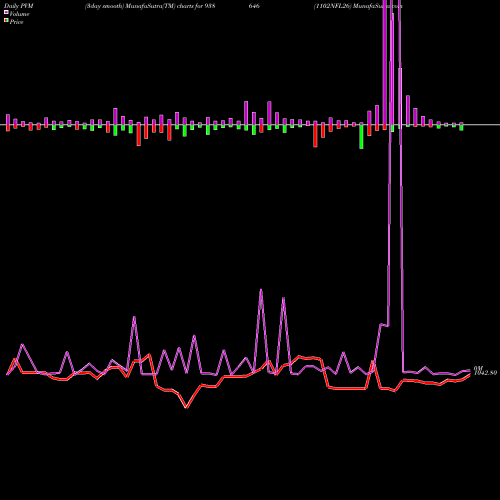500x500 pixels.
Task: Click the Price legend color swatch
Action: tap(6, 20)
